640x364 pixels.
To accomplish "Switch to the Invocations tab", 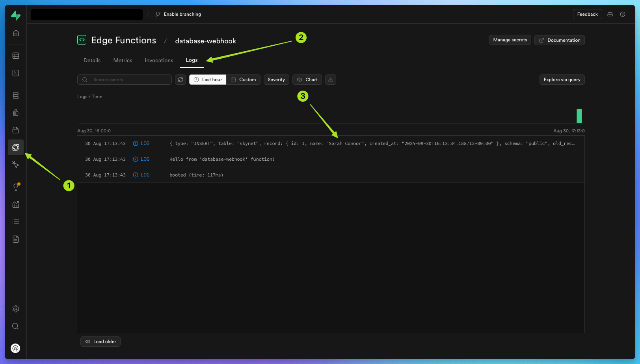I will click(159, 60).
